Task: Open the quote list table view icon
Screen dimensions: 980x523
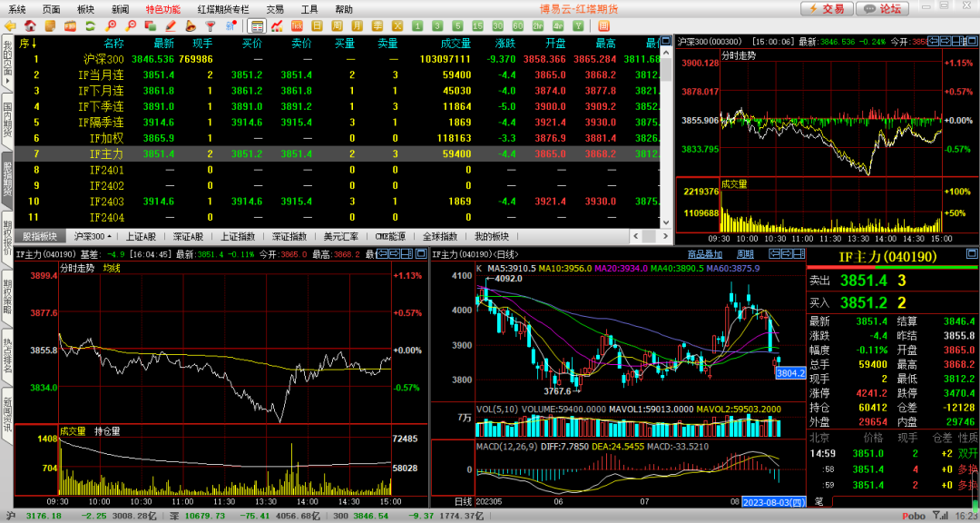Action: coord(258,26)
